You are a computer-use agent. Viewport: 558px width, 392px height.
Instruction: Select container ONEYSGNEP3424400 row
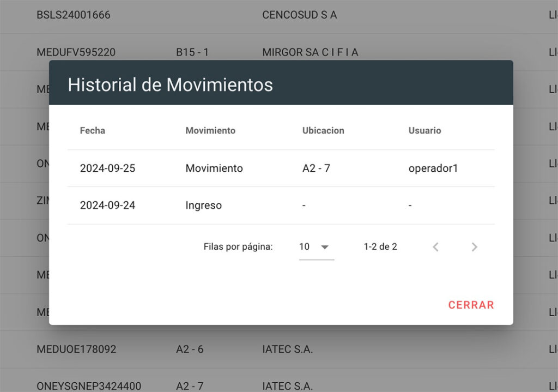coord(89,386)
